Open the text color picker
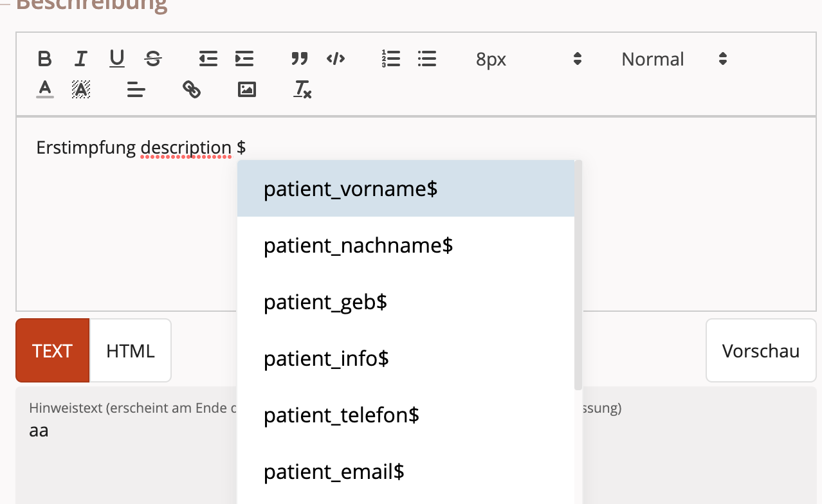Image resolution: width=822 pixels, height=504 pixels. pos(44,89)
